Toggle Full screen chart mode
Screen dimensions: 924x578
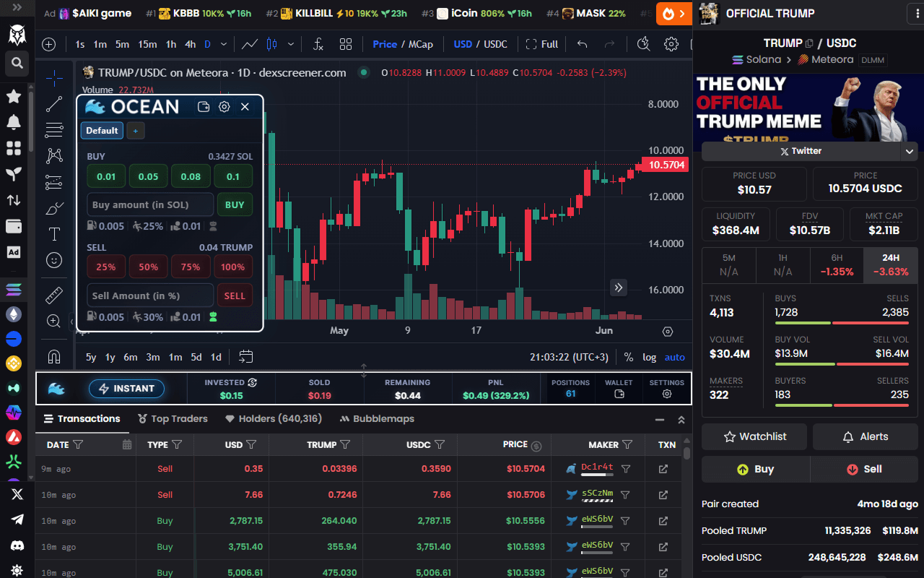[542, 44]
